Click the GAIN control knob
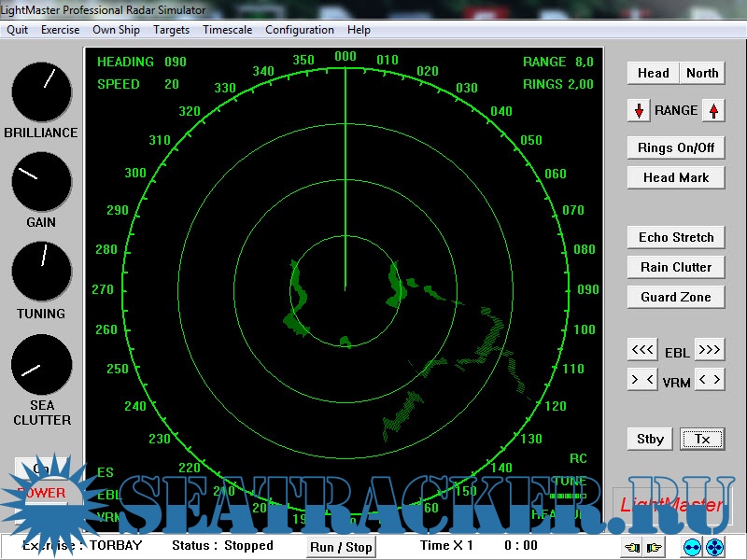The image size is (747, 560). click(x=41, y=181)
